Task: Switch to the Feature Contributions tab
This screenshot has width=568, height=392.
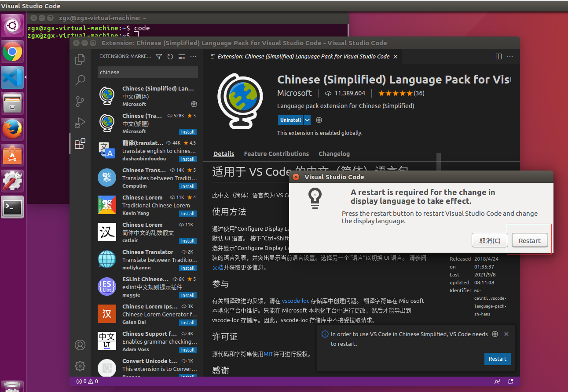Action: (276, 154)
